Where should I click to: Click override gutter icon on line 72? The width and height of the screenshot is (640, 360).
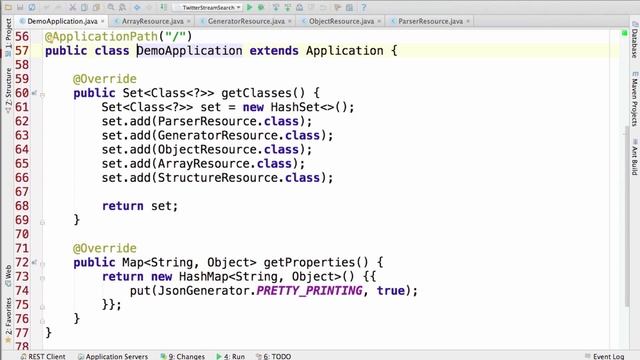34,262
